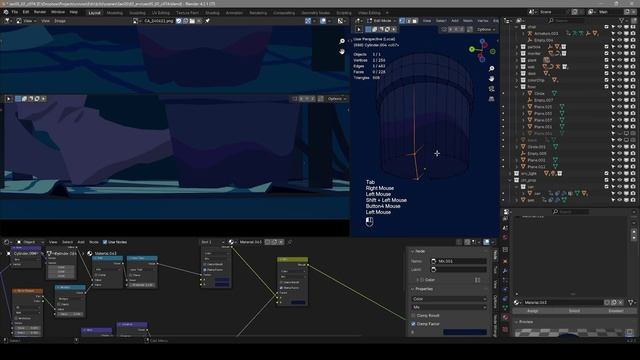Enable the Clamp Result checkbox
The width and height of the screenshot is (640, 360).
pyautogui.click(x=413, y=316)
